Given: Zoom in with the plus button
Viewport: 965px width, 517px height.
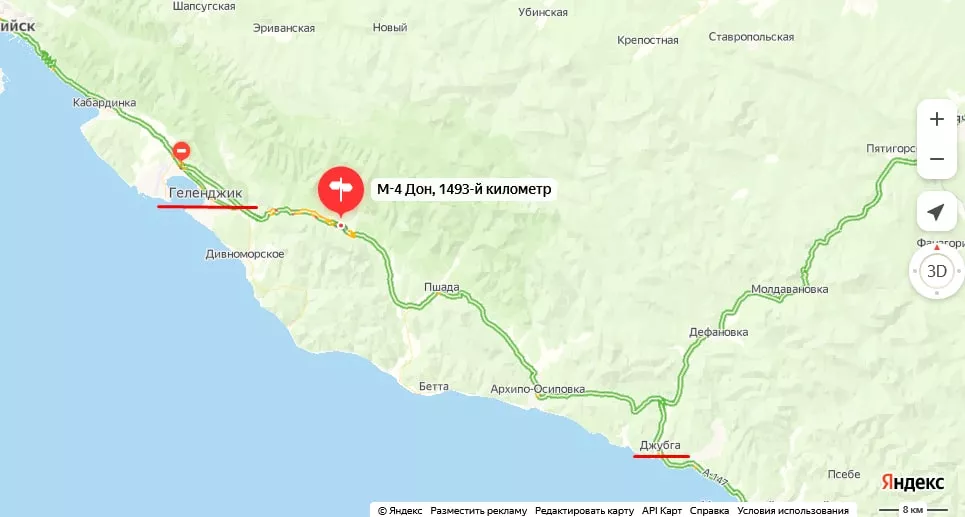Looking at the screenshot, I should tap(936, 119).
